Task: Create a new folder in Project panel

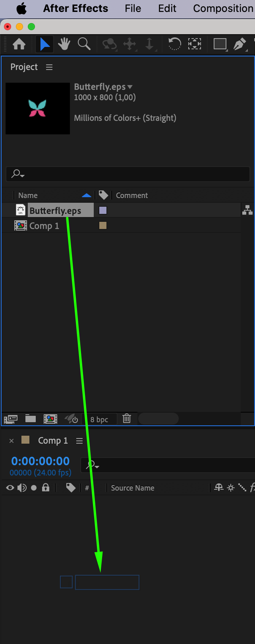Action: pyautogui.click(x=31, y=419)
